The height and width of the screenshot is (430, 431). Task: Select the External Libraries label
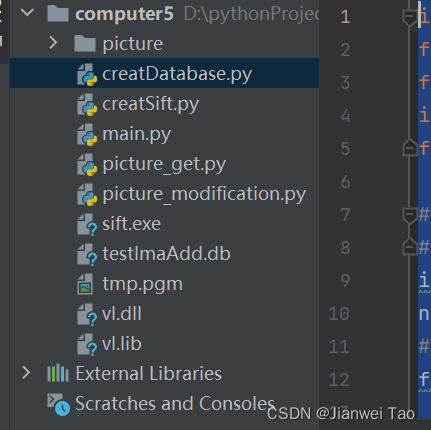149,373
